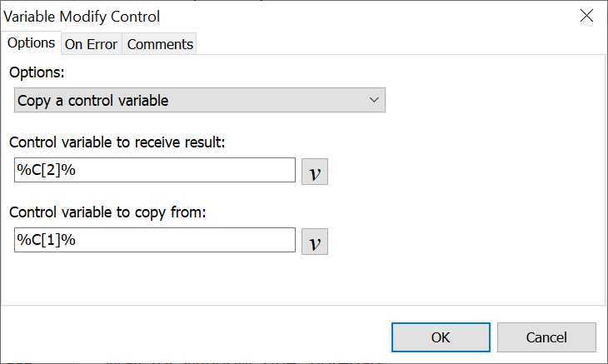This screenshot has height=364, width=608.
Task: Open variable picker for receive result field
Action: coord(315,171)
